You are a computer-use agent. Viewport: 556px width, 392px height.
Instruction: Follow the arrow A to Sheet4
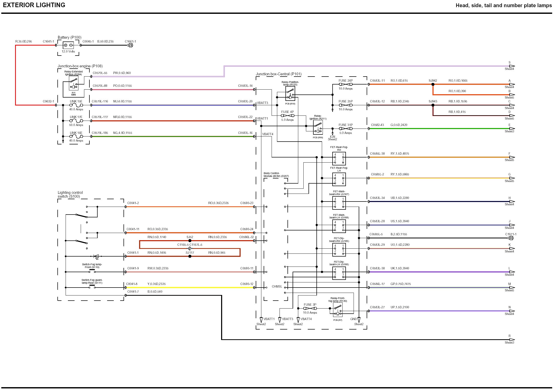(511, 84)
